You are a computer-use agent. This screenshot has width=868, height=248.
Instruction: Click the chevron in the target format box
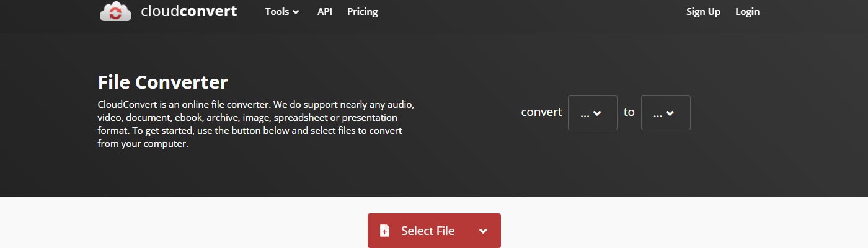tap(670, 113)
